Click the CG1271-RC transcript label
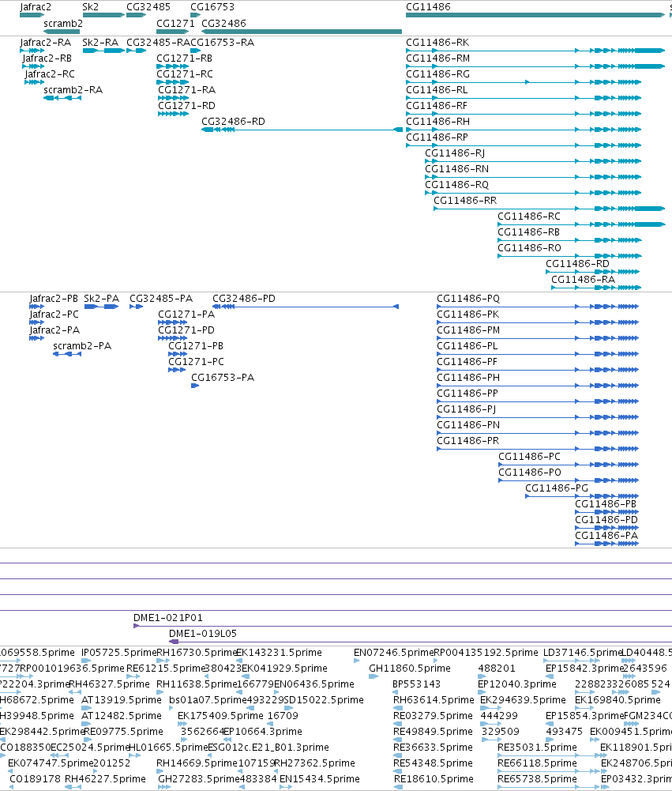This screenshot has width=672, height=791. pyautogui.click(x=185, y=74)
